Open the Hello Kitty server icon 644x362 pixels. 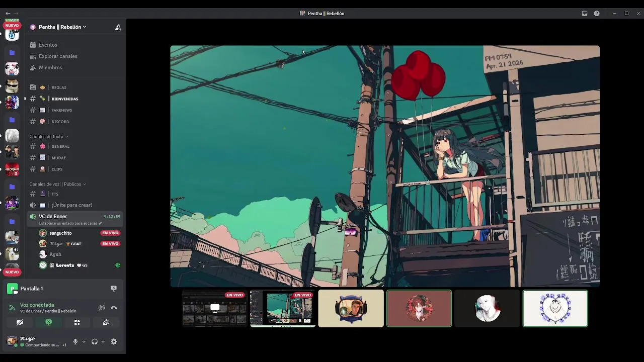click(x=12, y=69)
